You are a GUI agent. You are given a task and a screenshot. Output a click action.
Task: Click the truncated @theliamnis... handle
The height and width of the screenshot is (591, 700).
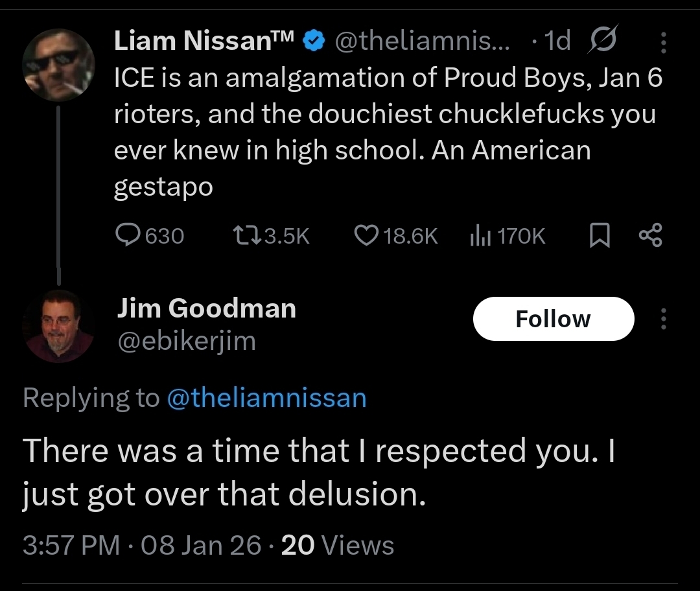coord(421,42)
